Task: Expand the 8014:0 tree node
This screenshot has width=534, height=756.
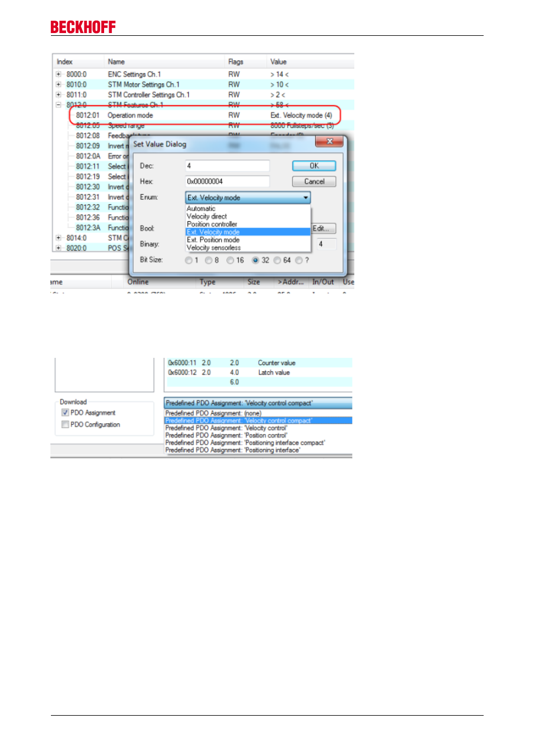Action: pyautogui.click(x=58, y=238)
